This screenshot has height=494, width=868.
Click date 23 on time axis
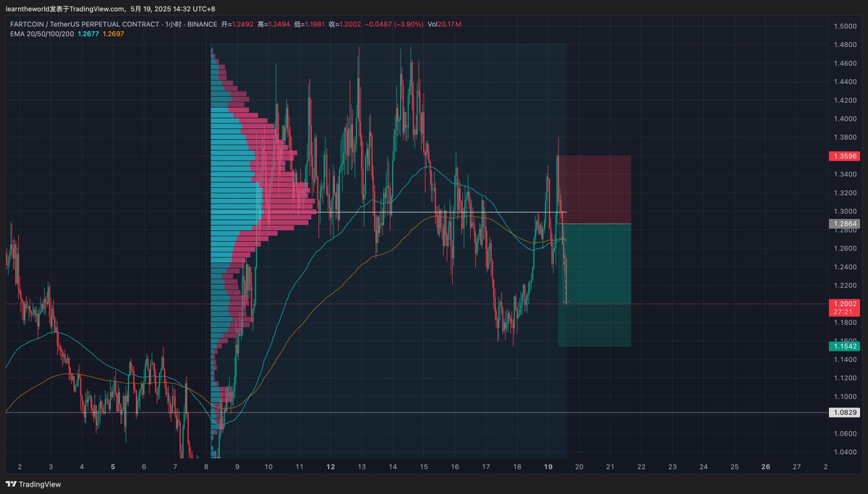pyautogui.click(x=672, y=467)
